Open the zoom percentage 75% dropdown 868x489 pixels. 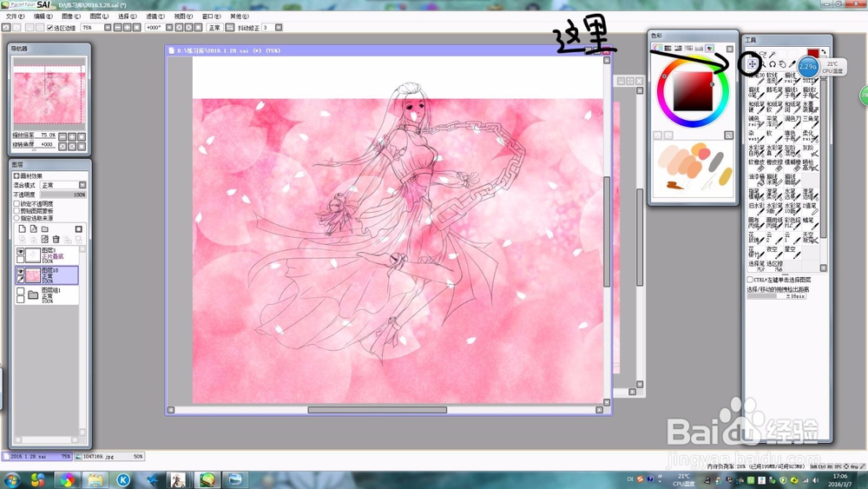tap(108, 27)
